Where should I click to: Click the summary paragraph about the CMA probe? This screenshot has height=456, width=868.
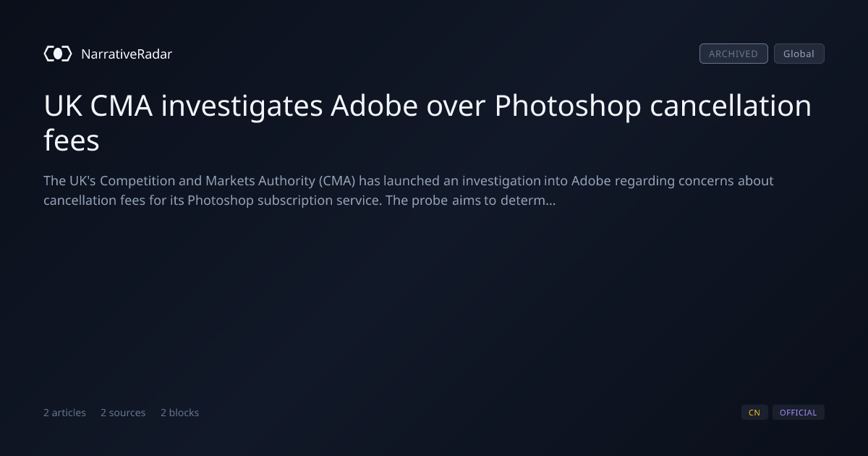coord(409,190)
